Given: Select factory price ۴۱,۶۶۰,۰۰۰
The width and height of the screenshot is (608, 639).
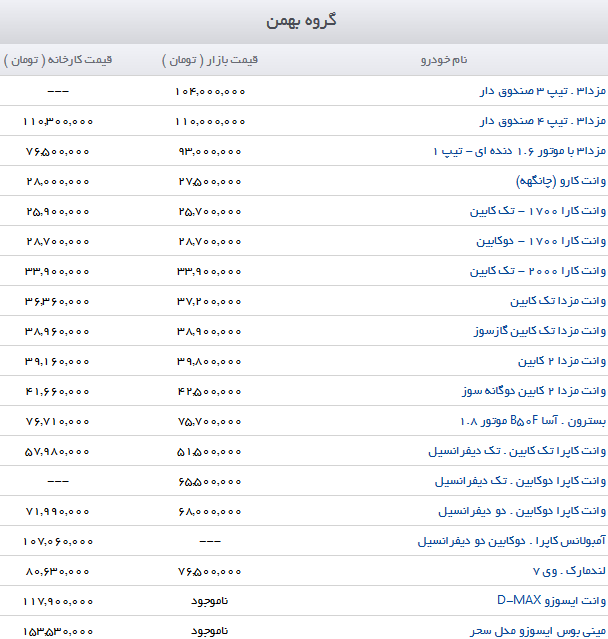Looking at the screenshot, I should 57,392.
